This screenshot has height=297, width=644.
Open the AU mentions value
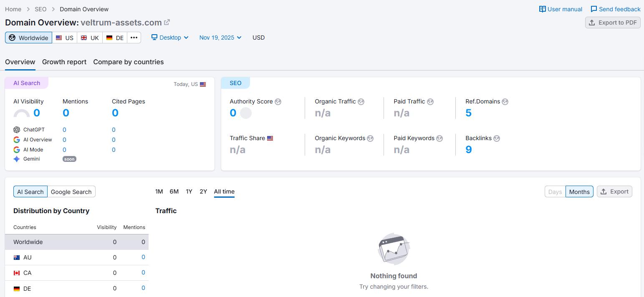[x=143, y=257]
